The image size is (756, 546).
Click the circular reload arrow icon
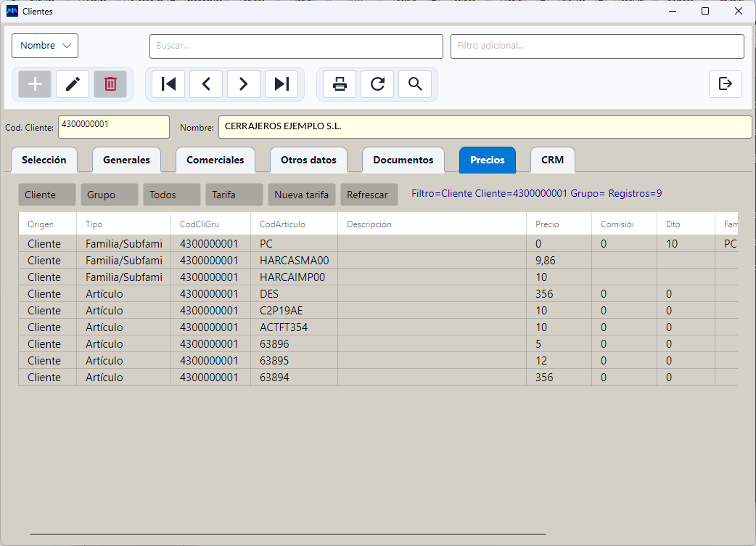(377, 84)
